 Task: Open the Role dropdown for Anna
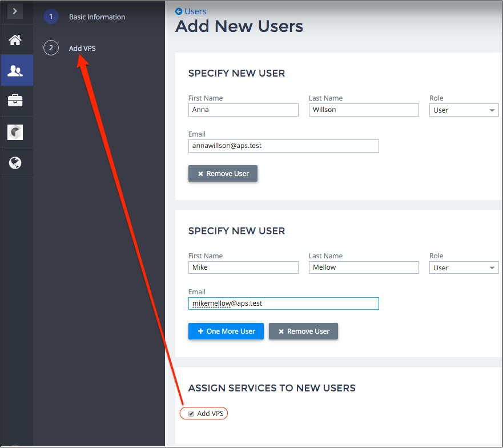pos(464,110)
